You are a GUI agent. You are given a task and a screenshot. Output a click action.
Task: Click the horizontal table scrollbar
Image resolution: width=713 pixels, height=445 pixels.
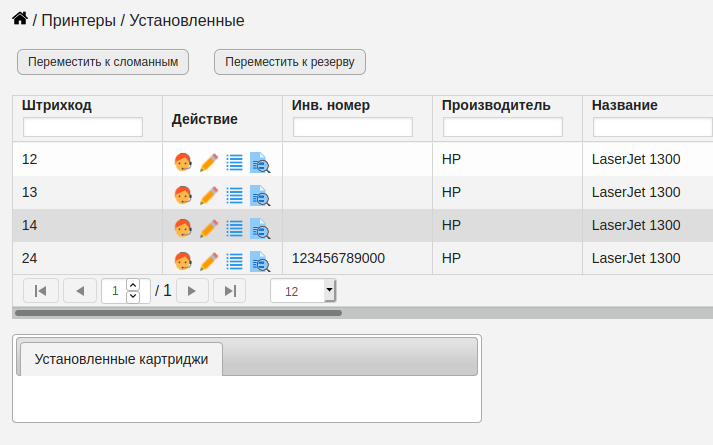(178, 313)
